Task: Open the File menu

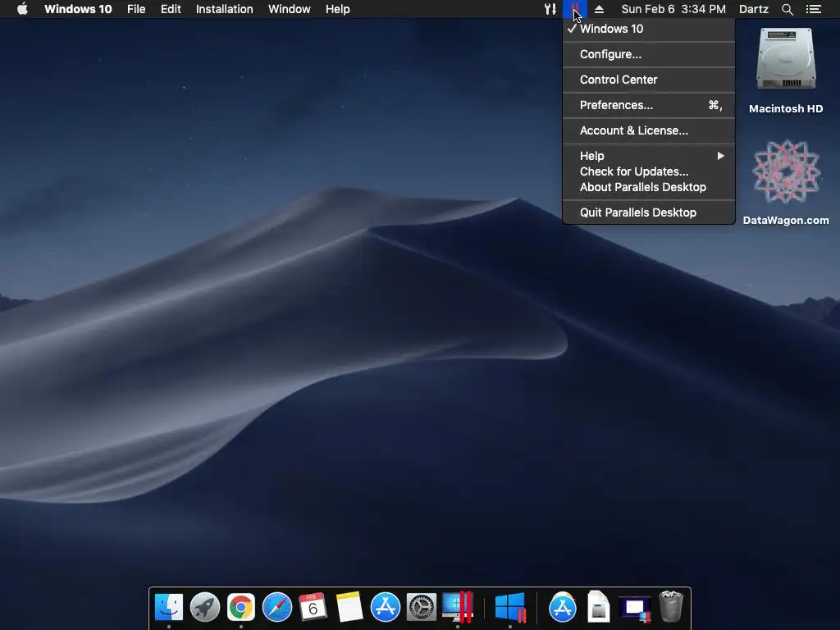Action: click(136, 9)
